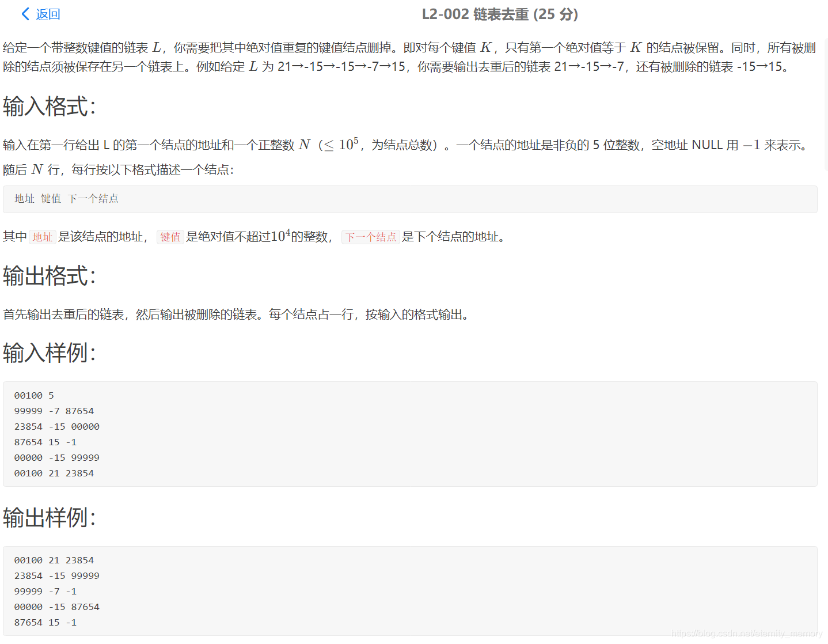Click input sample line '00100 21 23854'
Image resolution: width=828 pixels, height=644 pixels.
54,473
